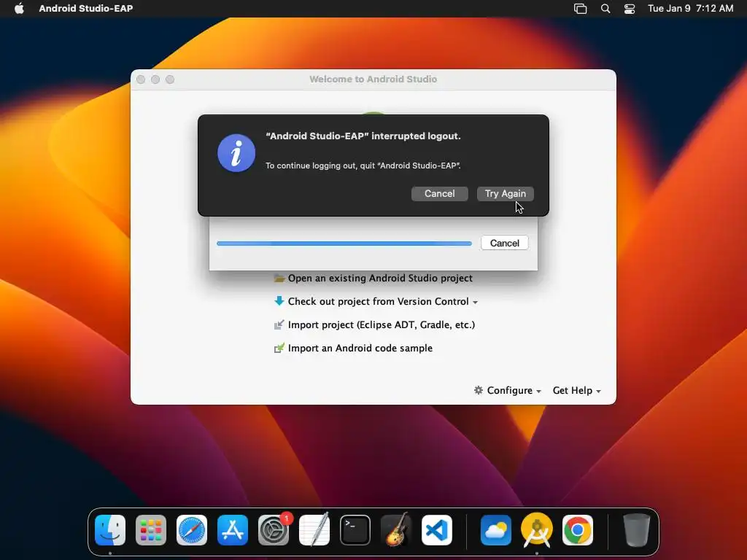
Task: Open the cloud weather app in Dock
Action: tap(496, 530)
